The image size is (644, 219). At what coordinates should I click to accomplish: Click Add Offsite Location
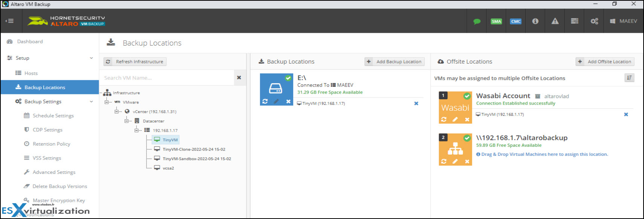(605, 62)
